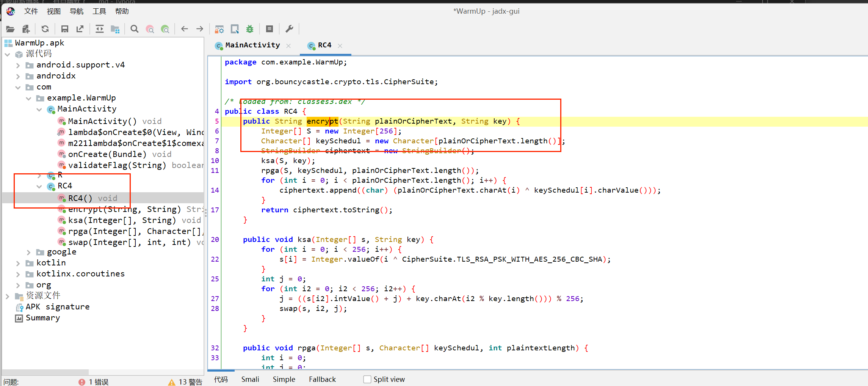
Task: Select lambda$onCreate$0 method in tree
Action: (130, 132)
